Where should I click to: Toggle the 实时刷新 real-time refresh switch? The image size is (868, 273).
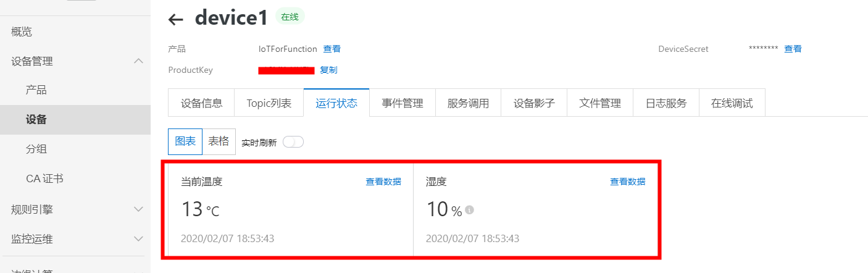click(x=293, y=142)
